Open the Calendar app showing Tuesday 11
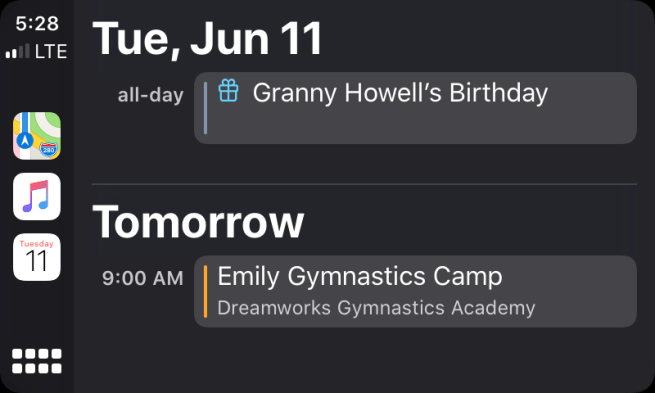This screenshot has height=393, width=655. click(37, 257)
